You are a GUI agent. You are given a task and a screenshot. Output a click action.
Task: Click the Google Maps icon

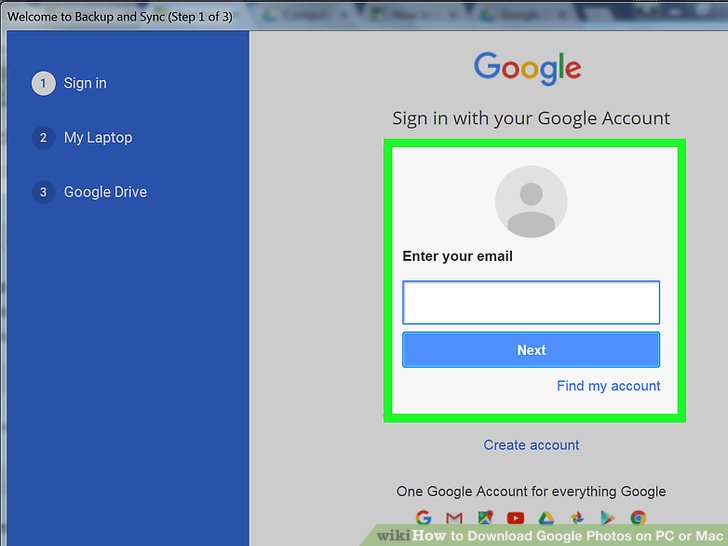tap(485, 518)
